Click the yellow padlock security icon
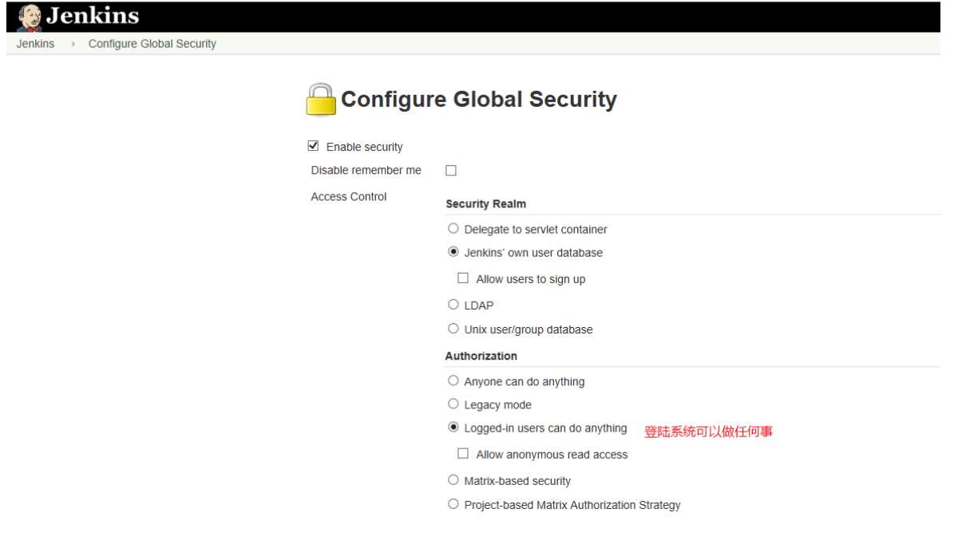Viewport: 958px width, 560px height. click(x=321, y=101)
